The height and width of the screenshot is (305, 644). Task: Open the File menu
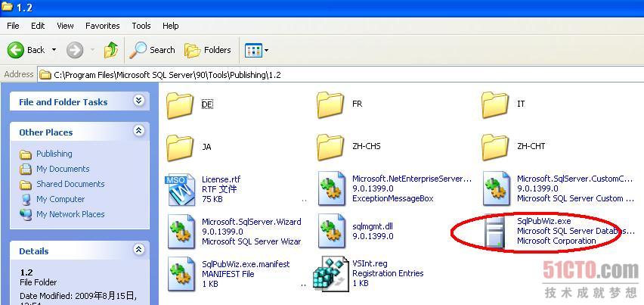tap(13, 26)
